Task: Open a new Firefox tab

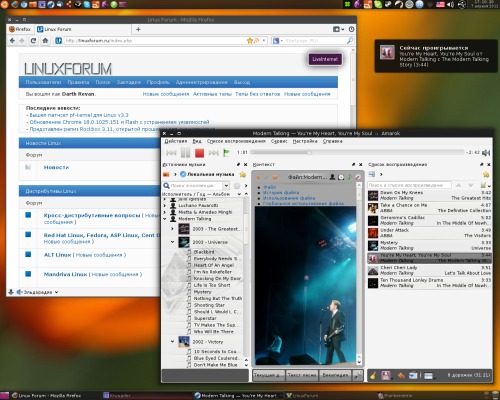Action: (138, 29)
